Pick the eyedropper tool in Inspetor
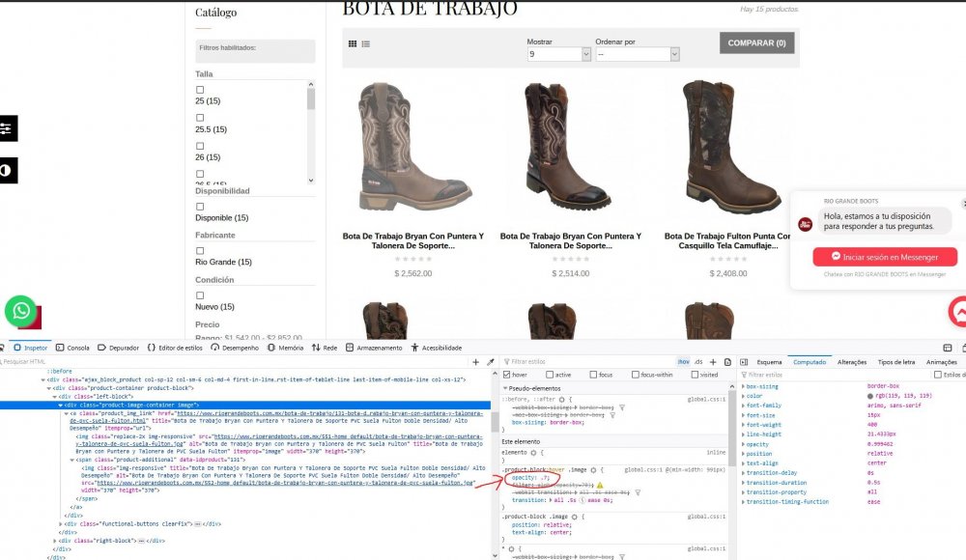The height and width of the screenshot is (560, 966). (x=491, y=362)
